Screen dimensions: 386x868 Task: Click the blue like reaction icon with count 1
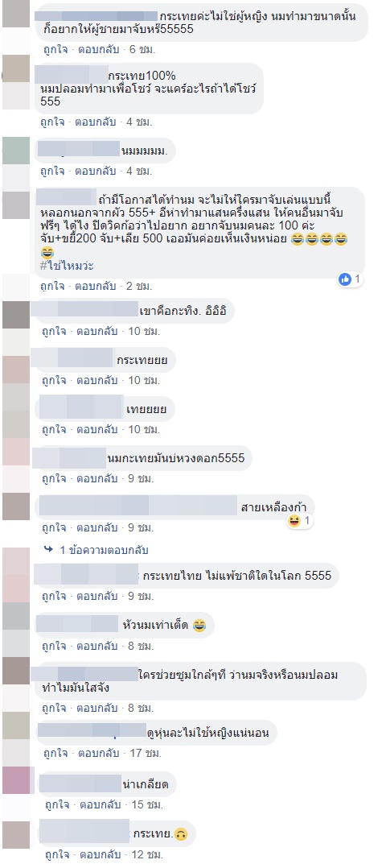(x=345, y=279)
